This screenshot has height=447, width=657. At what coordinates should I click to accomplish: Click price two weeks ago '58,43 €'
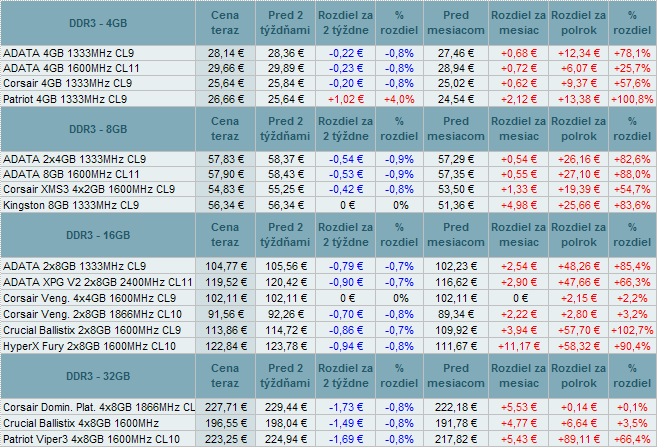(285, 174)
